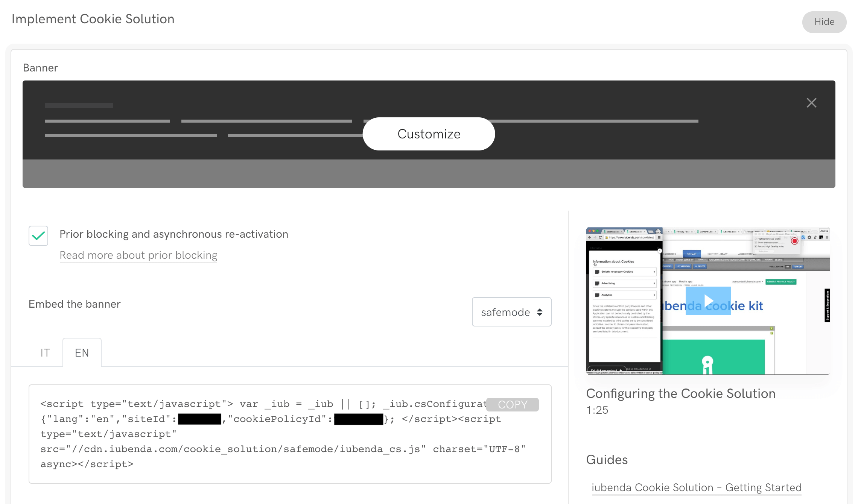Click the Configuring the Cookie Solution title

tap(680, 393)
